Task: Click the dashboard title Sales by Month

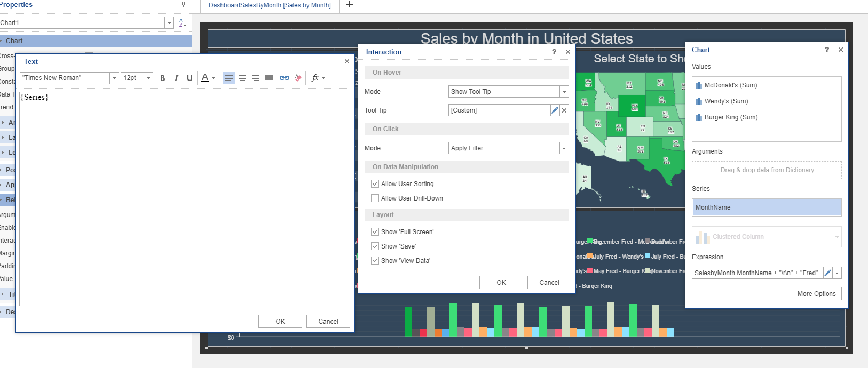Action: tap(526, 38)
